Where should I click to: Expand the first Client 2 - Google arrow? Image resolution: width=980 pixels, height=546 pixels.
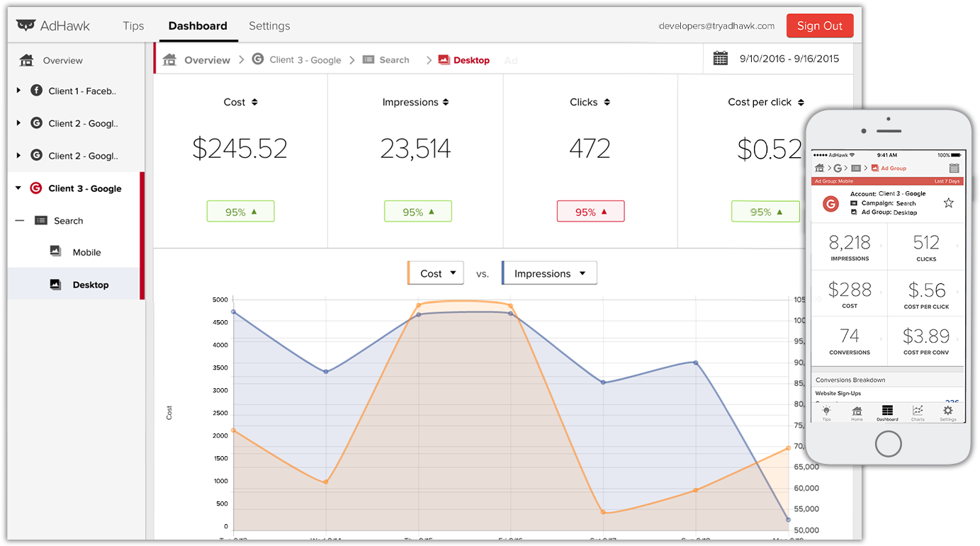pos(18,123)
